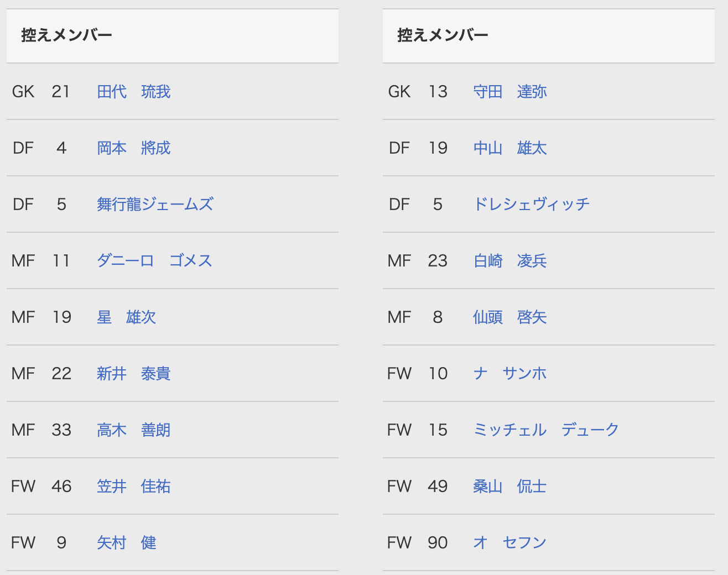This screenshot has width=728, height=575.
Task: Open 舞行龍ジェームズ player page
Action: click(x=155, y=205)
